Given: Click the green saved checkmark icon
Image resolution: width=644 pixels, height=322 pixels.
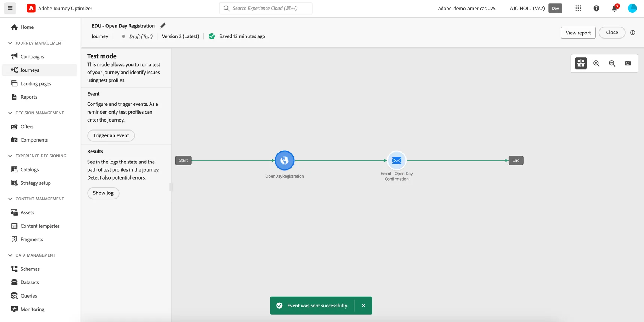Looking at the screenshot, I should click(x=212, y=36).
